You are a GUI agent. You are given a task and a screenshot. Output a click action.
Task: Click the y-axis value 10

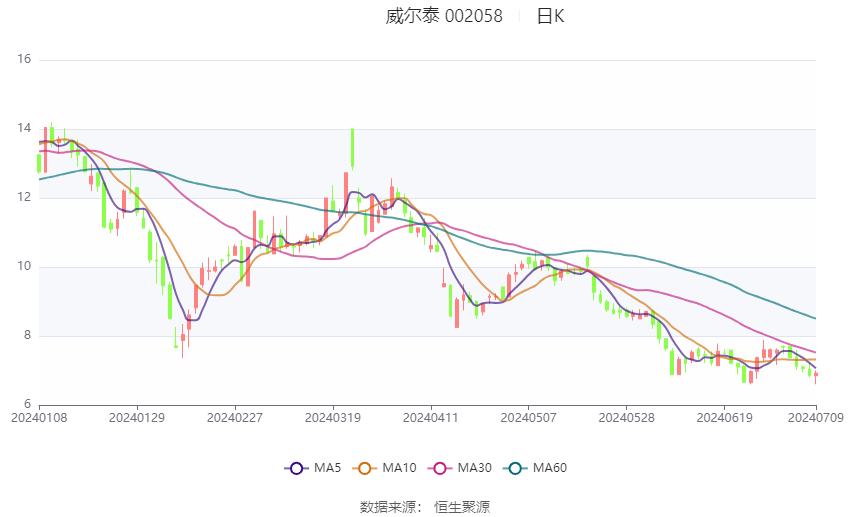coord(24,267)
